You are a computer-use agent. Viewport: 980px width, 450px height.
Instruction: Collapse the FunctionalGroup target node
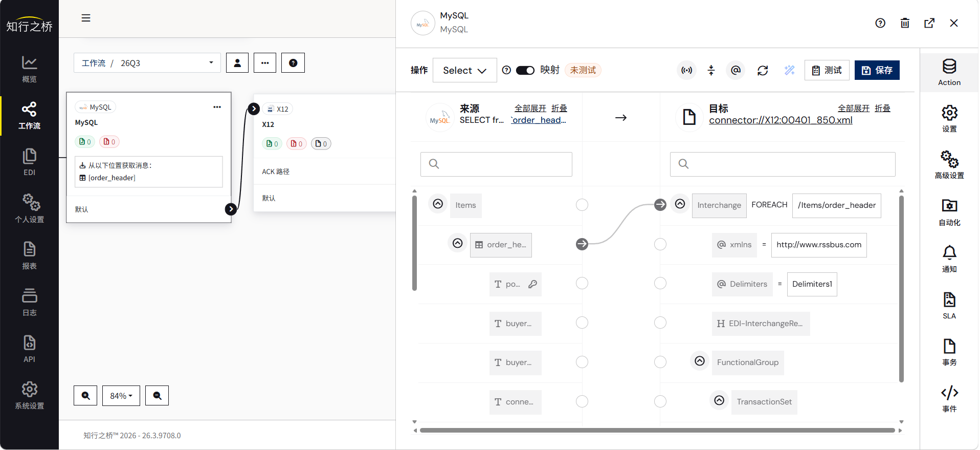pos(700,361)
